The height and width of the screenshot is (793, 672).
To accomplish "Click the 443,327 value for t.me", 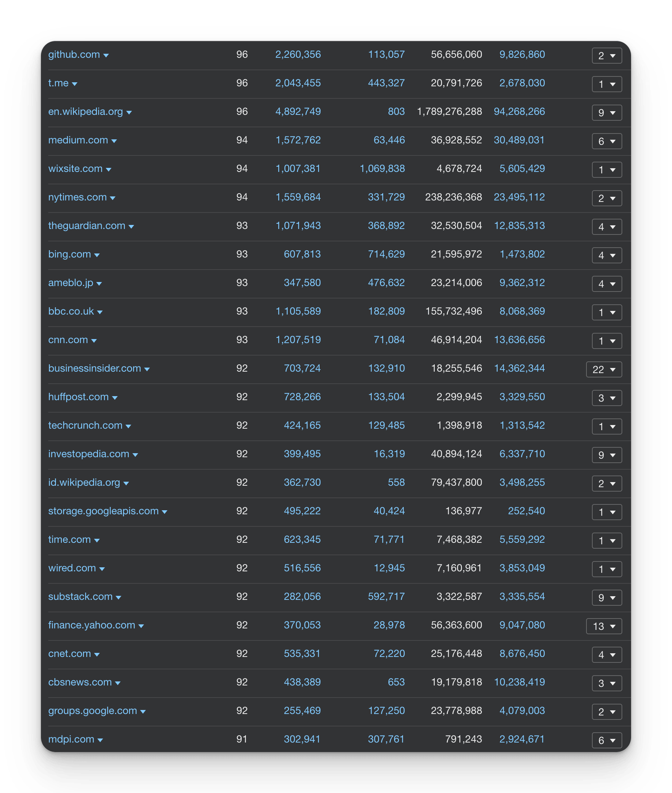I will [x=386, y=83].
